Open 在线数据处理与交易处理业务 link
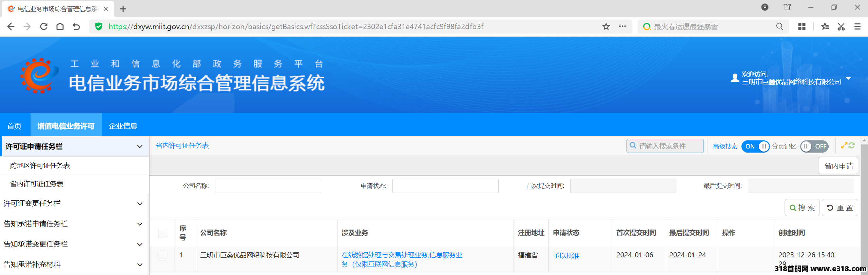The height and width of the screenshot is (275, 868). point(402,259)
